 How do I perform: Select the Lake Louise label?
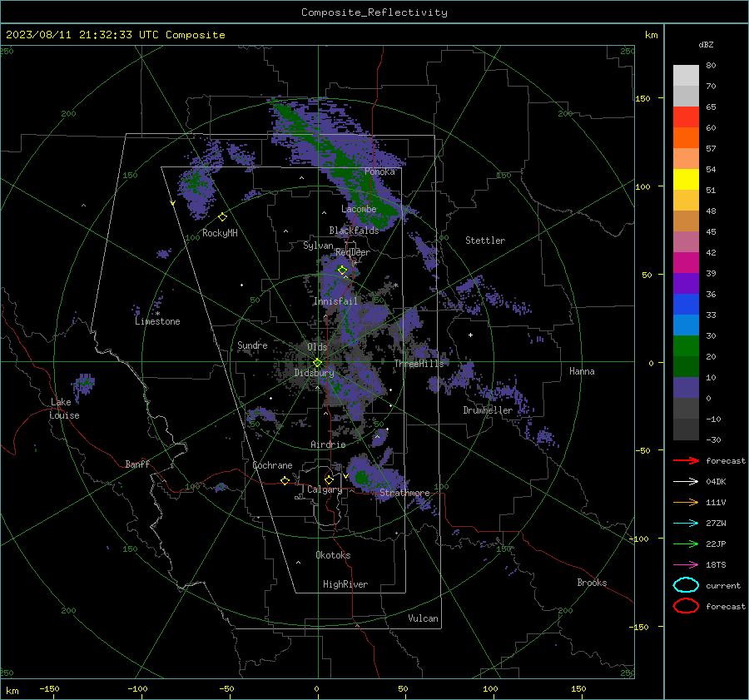[64, 409]
